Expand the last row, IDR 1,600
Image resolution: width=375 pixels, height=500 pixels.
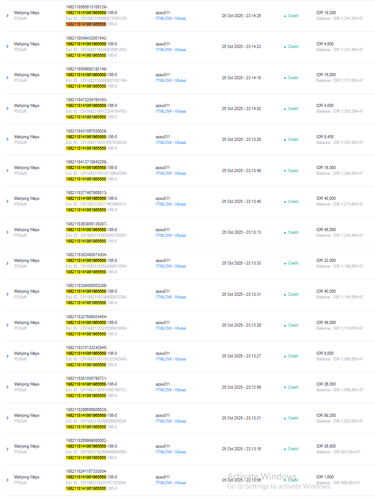[7, 480]
